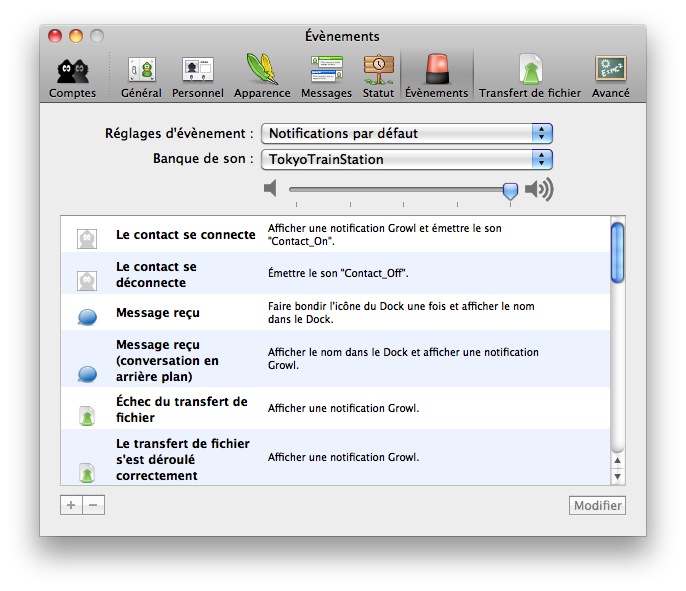Click the scrollbar up arrow
686x591 pixels.
pos(617,460)
